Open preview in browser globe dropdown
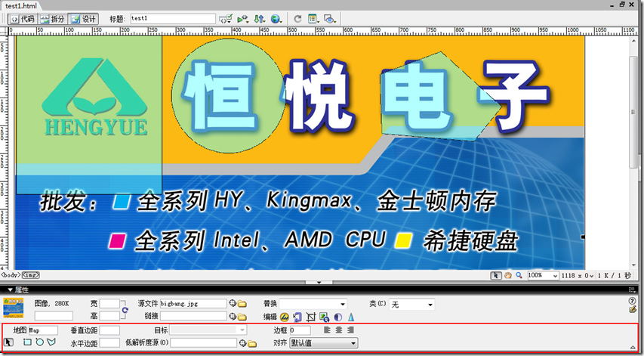The height and width of the screenshot is (356, 644). (x=276, y=19)
